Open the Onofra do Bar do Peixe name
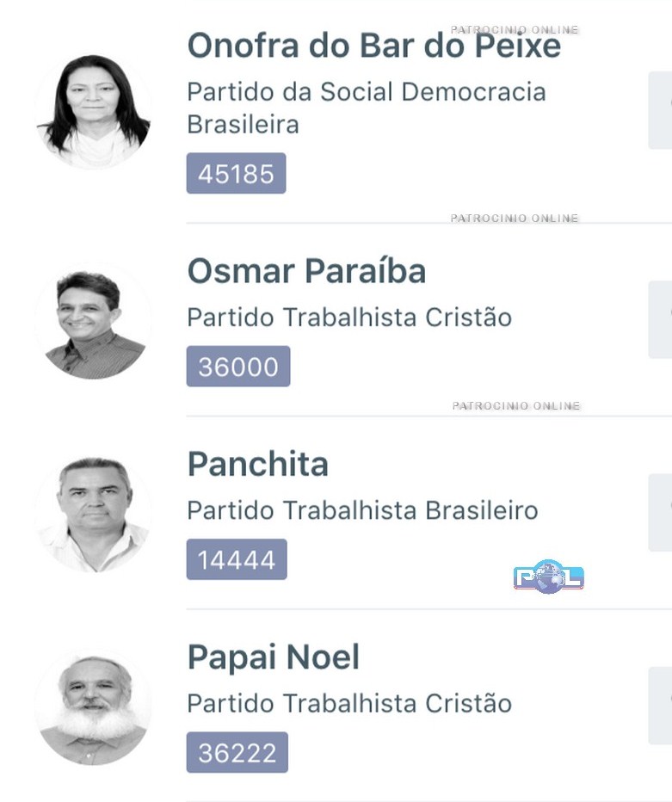The image size is (672, 802). pos(373,45)
